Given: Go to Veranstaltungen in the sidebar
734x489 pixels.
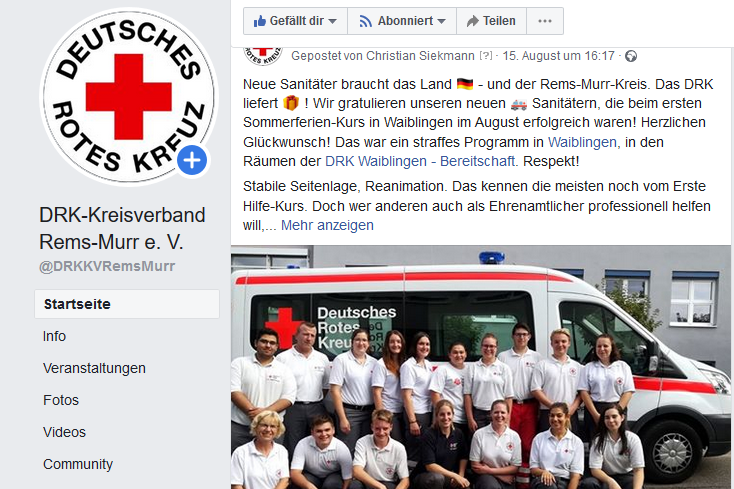Looking at the screenshot, I should click(94, 368).
